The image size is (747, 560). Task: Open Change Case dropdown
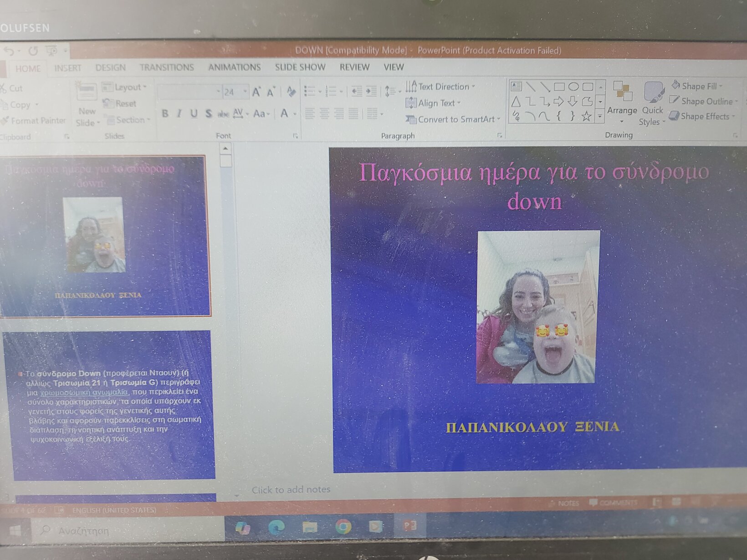(x=261, y=114)
